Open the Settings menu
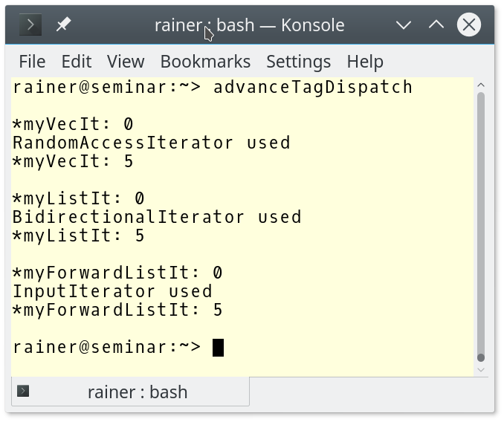 click(x=298, y=62)
